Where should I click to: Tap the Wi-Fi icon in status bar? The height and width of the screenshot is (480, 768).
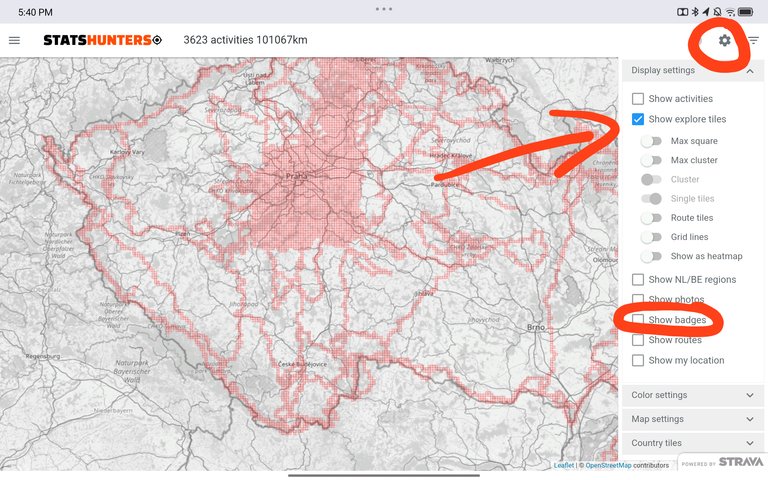[731, 11]
